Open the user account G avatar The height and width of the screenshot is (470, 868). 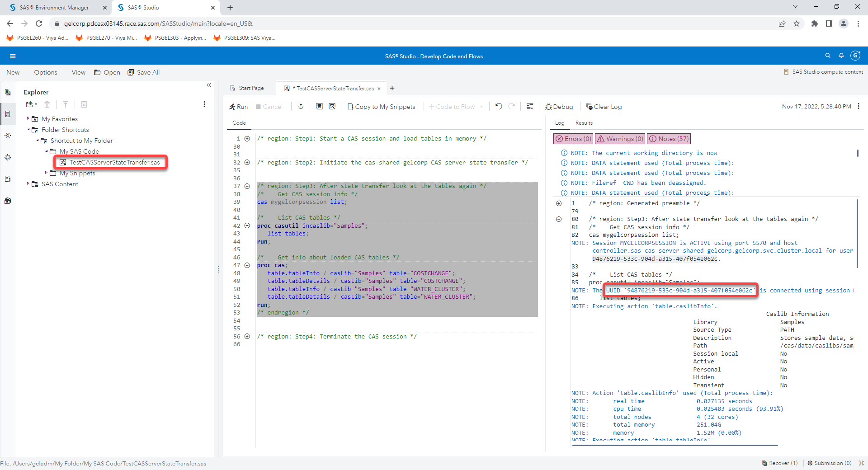pos(855,56)
